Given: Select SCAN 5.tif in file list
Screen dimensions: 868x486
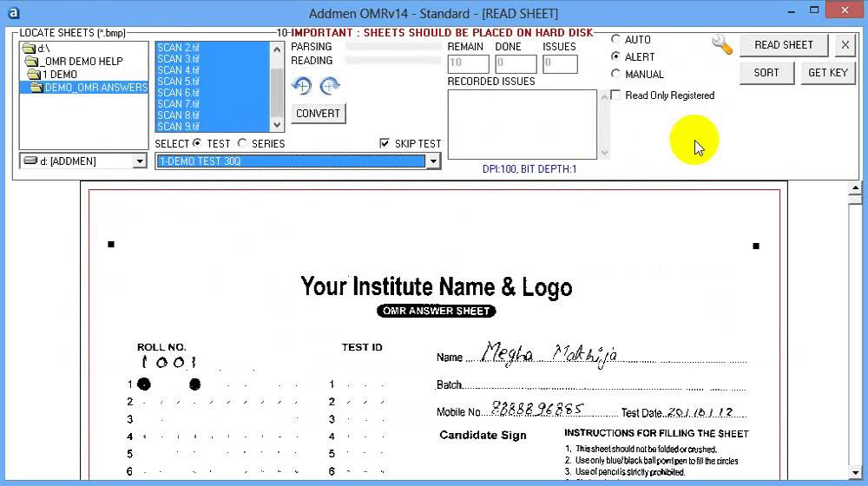Looking at the screenshot, I should tap(212, 82).
